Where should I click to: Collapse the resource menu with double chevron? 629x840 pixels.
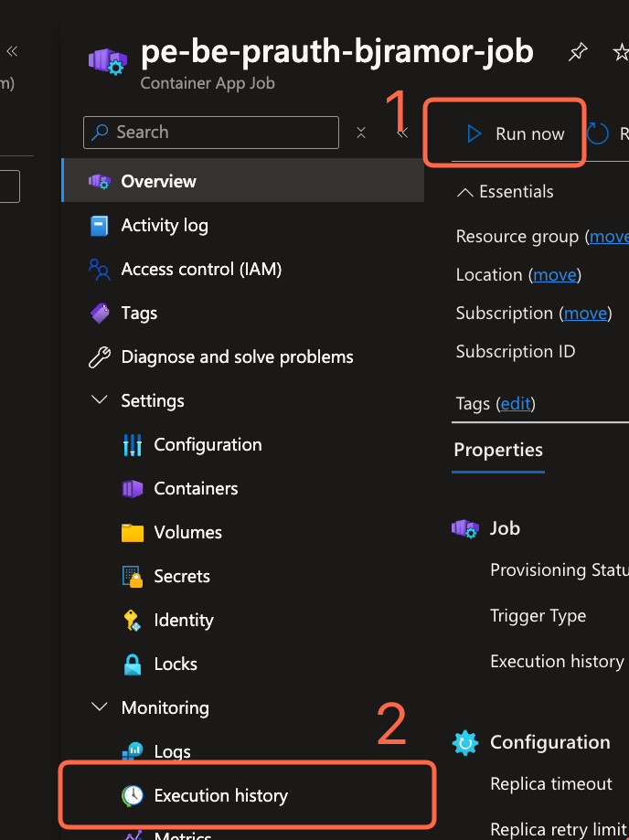(402, 133)
